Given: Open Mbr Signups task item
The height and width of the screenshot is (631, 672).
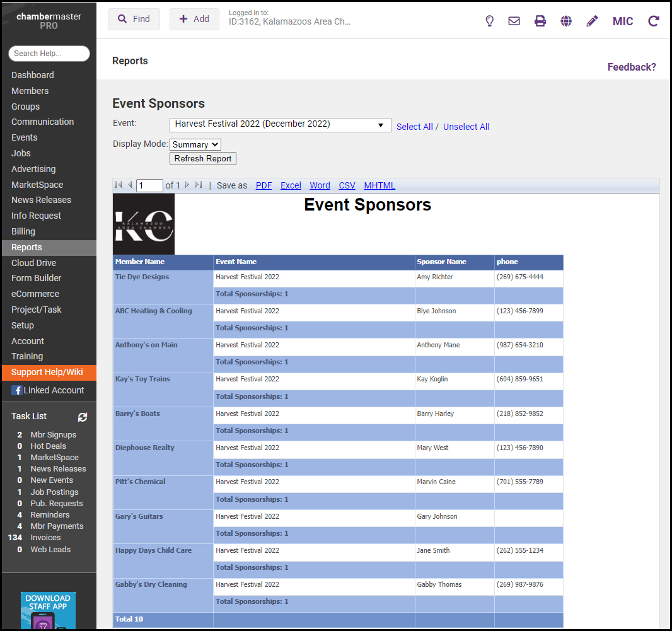Looking at the screenshot, I should click(53, 435).
